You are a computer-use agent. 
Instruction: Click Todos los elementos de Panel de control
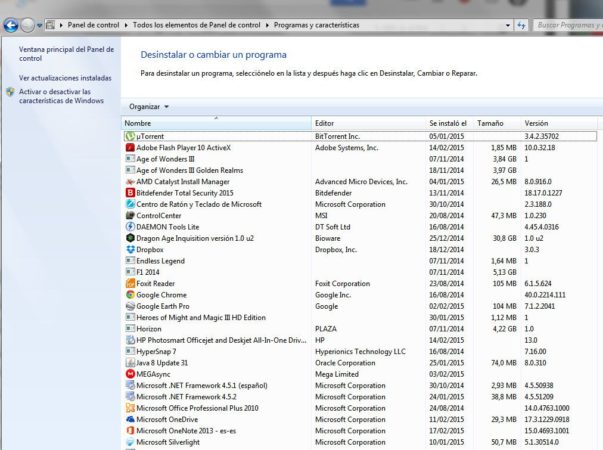[x=197, y=25]
